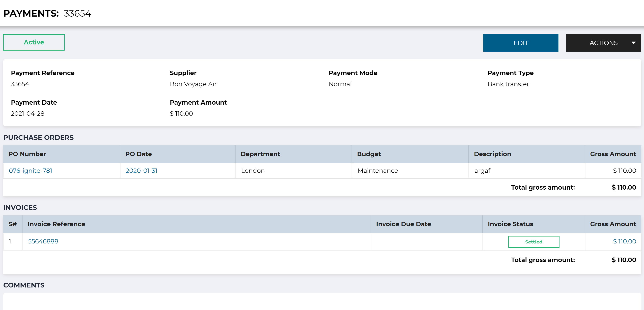Click the Payment Amount value $ 110.00
Viewport: 644px width, 310px height.
(x=181, y=114)
